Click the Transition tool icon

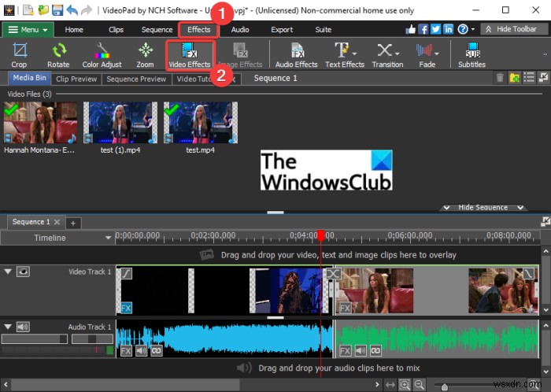pyautogui.click(x=384, y=50)
